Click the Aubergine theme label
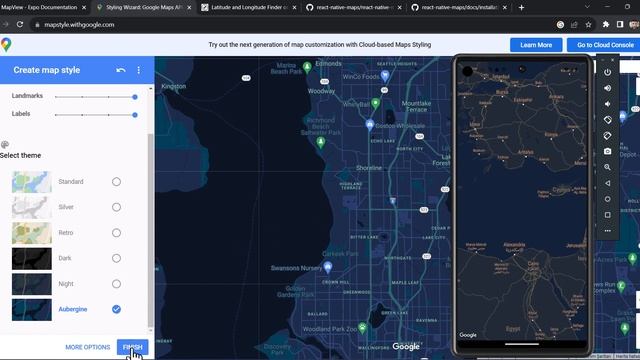 point(73,309)
